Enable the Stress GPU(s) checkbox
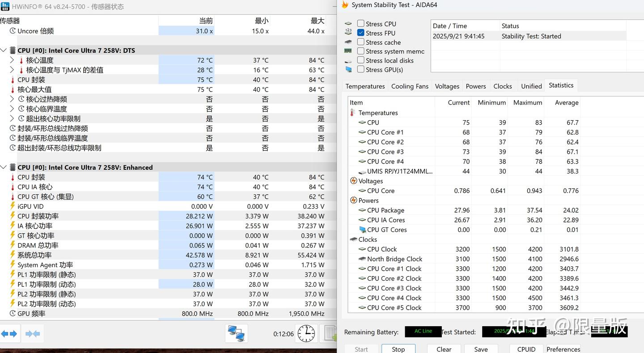 click(x=361, y=69)
